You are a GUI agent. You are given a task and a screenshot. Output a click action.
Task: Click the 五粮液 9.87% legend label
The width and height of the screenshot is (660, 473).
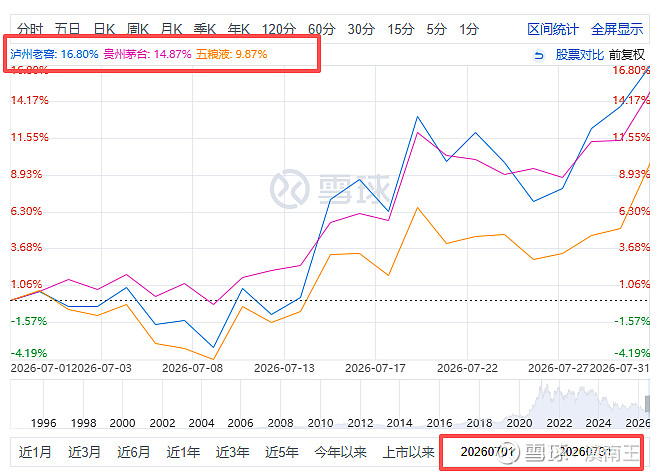pyautogui.click(x=232, y=54)
